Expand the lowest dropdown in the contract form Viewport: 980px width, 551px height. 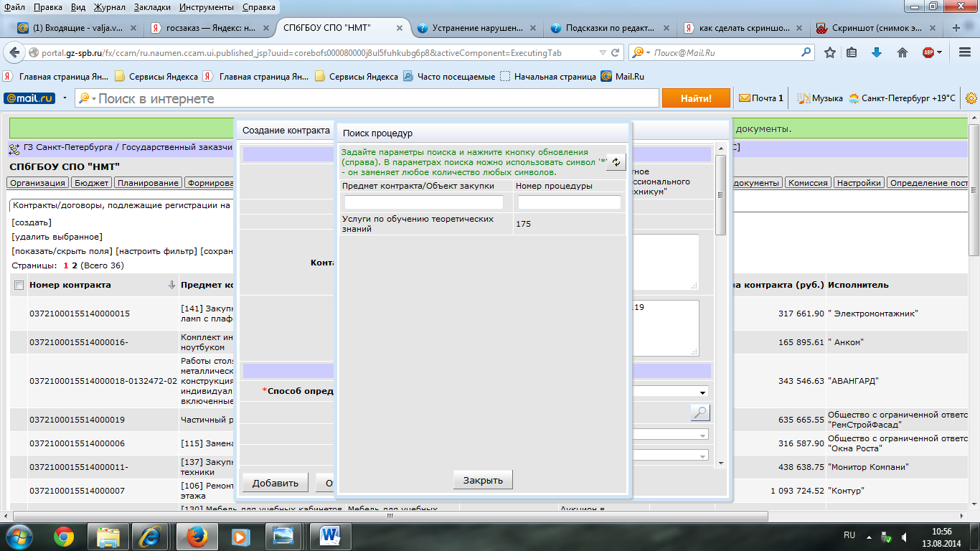(702, 455)
